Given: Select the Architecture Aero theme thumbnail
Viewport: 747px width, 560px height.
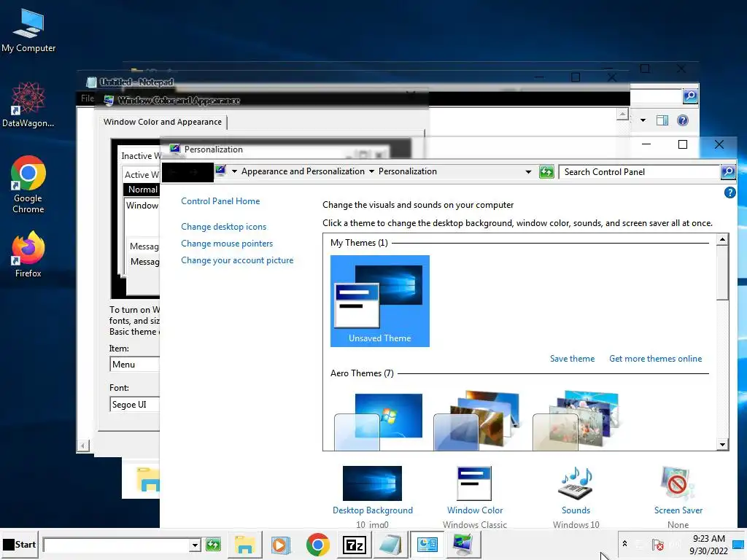Looking at the screenshot, I should tap(477, 421).
